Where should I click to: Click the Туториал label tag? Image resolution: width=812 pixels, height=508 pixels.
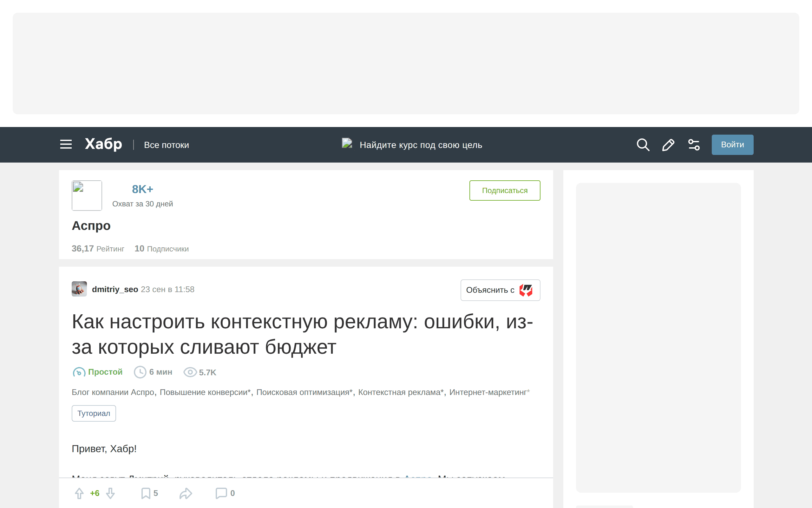pyautogui.click(x=94, y=413)
